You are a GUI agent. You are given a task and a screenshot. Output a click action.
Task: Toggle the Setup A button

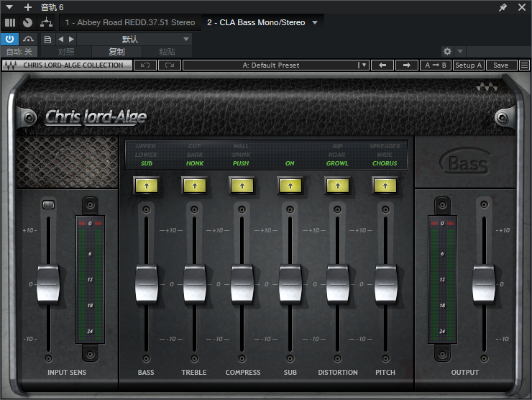[469, 65]
